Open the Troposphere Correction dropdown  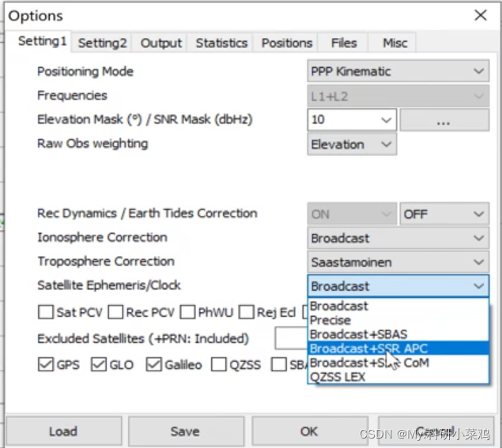[x=398, y=262]
